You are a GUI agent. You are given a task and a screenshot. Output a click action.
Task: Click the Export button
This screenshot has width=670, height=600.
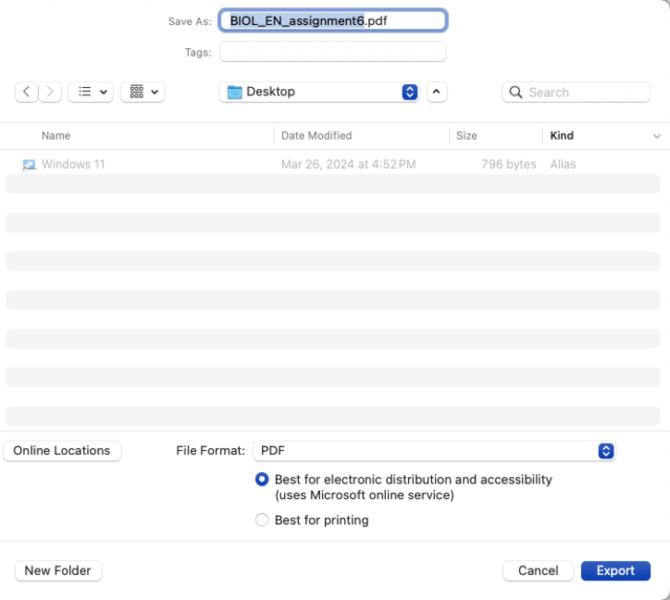(x=615, y=571)
